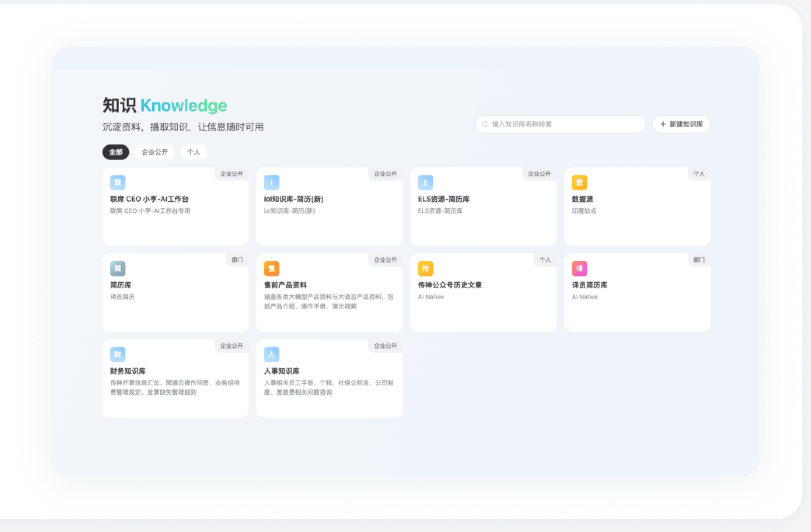Switch to the 个人 filter tab
Screen dimensions: 811x532
point(193,152)
